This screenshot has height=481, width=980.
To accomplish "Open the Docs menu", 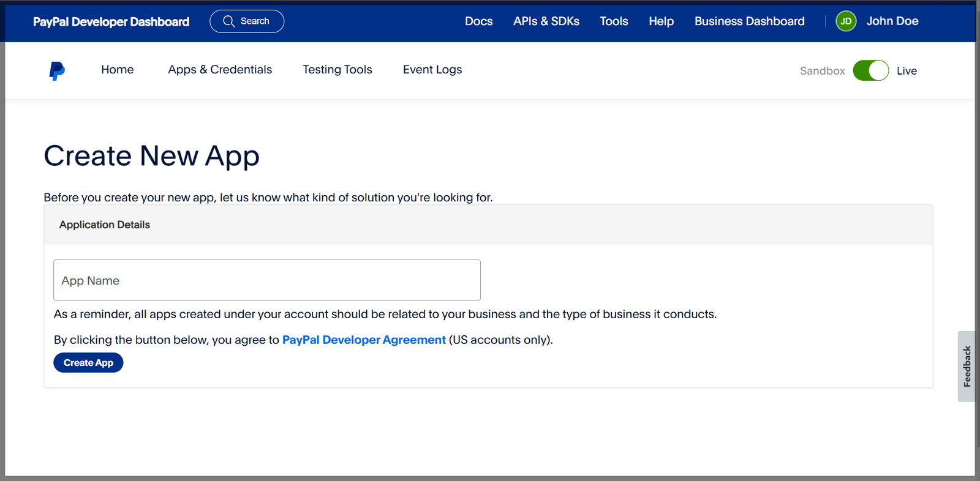I will pyautogui.click(x=478, y=21).
